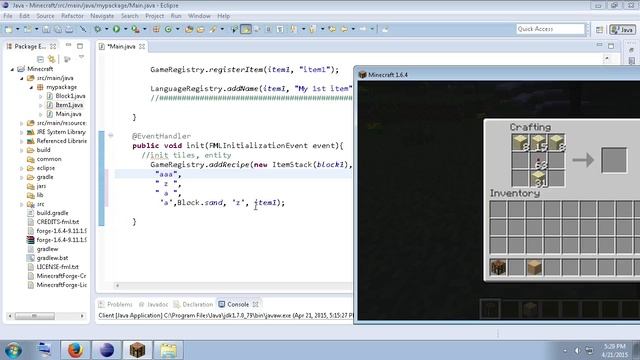Open the File menu
This screenshot has height=360, width=640.
pos(8,16)
